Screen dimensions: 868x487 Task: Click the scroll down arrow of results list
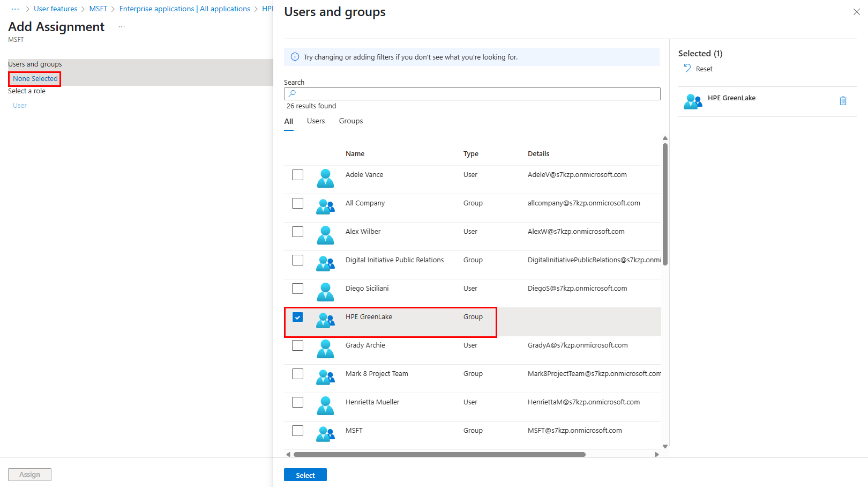(665, 446)
